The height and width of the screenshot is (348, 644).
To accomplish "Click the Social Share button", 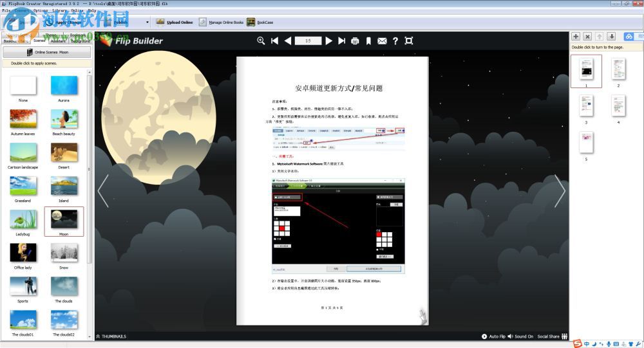I will 553,336.
